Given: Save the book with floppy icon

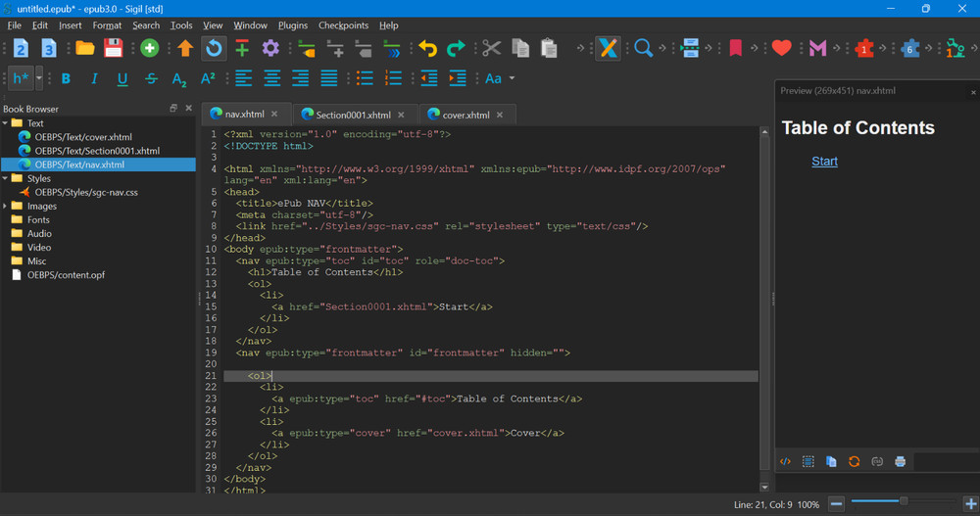Looking at the screenshot, I should [113, 48].
